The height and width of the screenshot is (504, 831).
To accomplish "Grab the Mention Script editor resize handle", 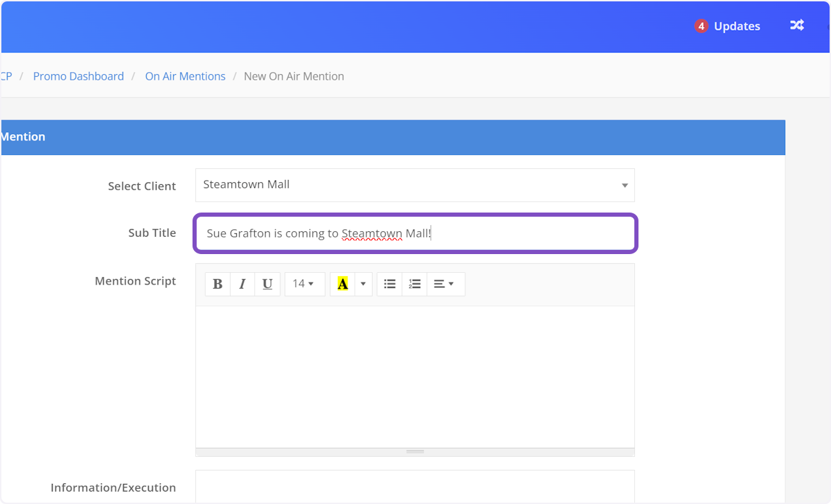I will (415, 451).
